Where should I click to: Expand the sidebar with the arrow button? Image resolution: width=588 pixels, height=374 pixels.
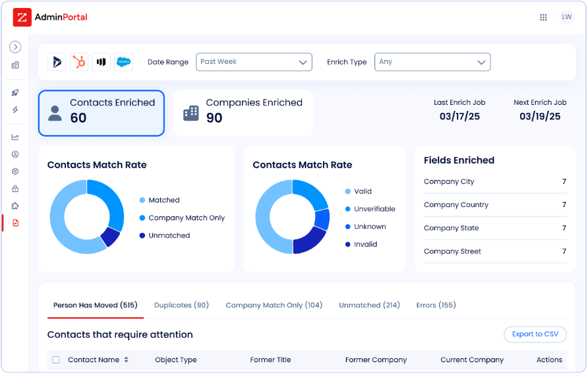click(15, 47)
